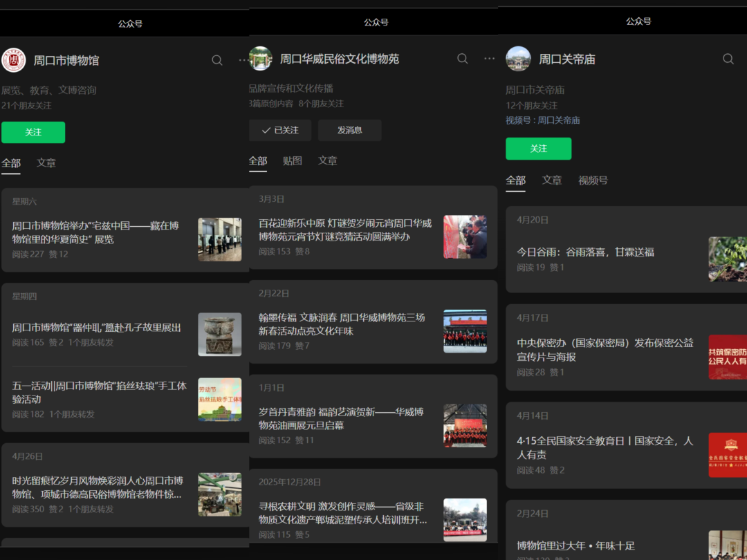The width and height of the screenshot is (747, 560).
Task: Select 文章 tab in 周口关帝庙
Action: coord(552,180)
